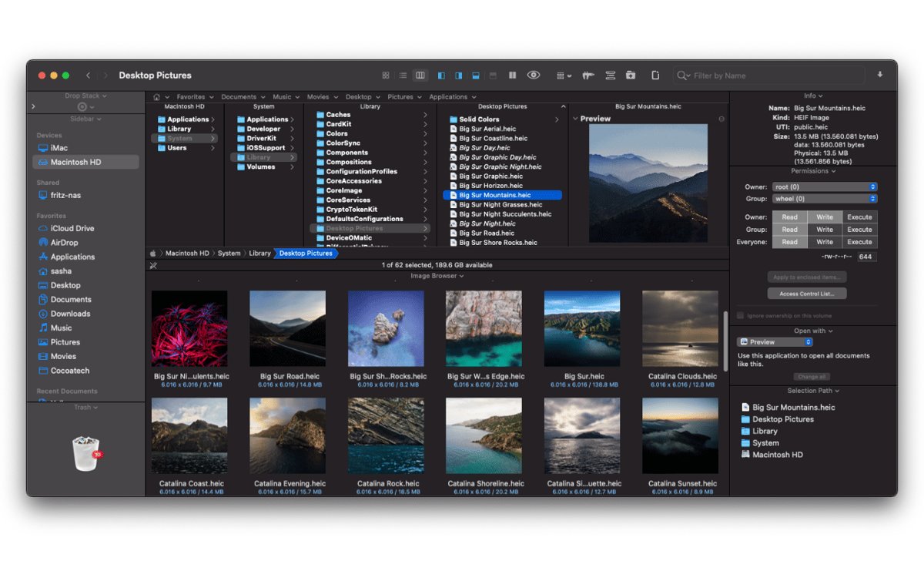
Task: Click the Quick Look eye icon
Action: pos(533,76)
